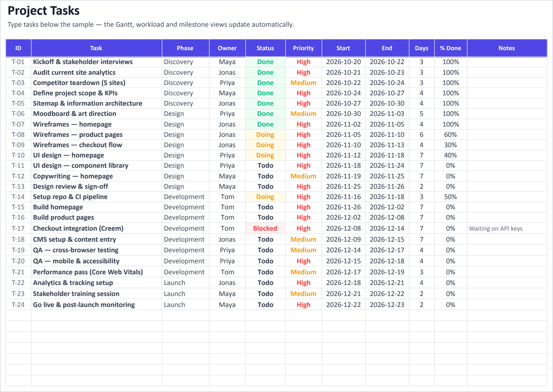This screenshot has height=392, width=553.
Task: Click the empty Notes cell for T-01
Action: 507,62
